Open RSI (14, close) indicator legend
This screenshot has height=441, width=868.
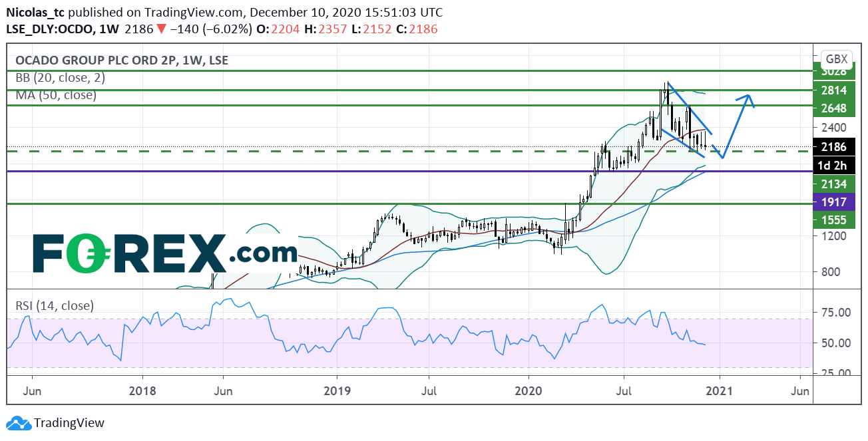pos(55,306)
